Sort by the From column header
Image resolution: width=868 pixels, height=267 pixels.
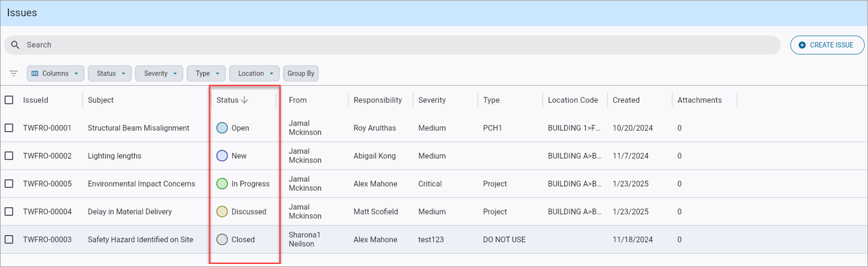coord(297,100)
